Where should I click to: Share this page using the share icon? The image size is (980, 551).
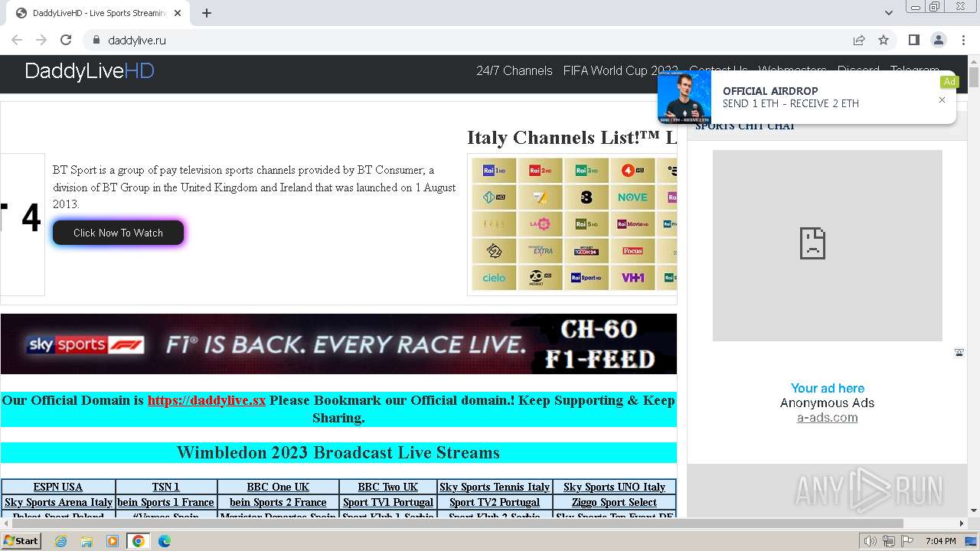tap(859, 40)
